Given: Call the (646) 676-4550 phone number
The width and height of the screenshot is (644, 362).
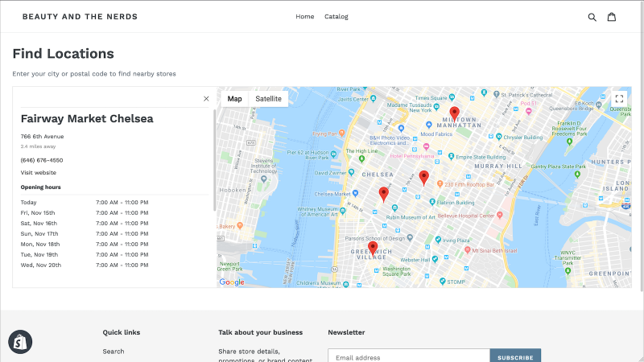Looking at the screenshot, I should (42, 160).
